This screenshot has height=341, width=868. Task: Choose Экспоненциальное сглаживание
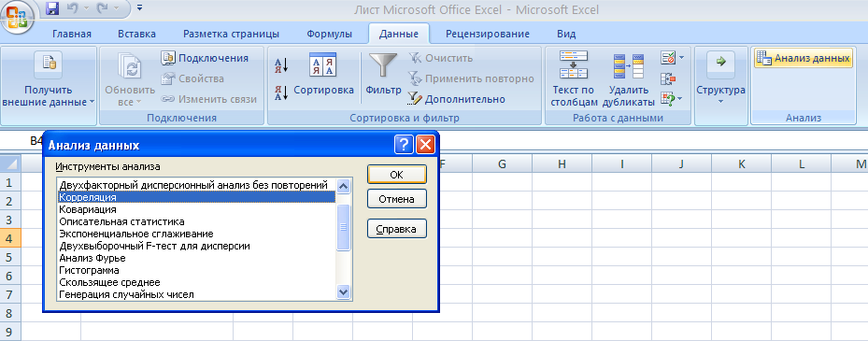(196, 234)
